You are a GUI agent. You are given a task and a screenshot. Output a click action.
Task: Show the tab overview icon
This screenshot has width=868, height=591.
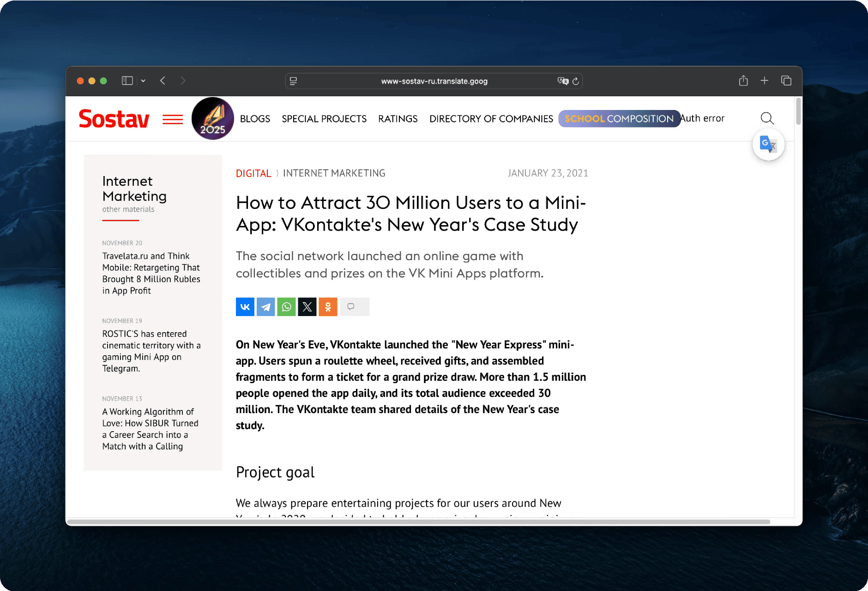pyautogui.click(x=786, y=80)
